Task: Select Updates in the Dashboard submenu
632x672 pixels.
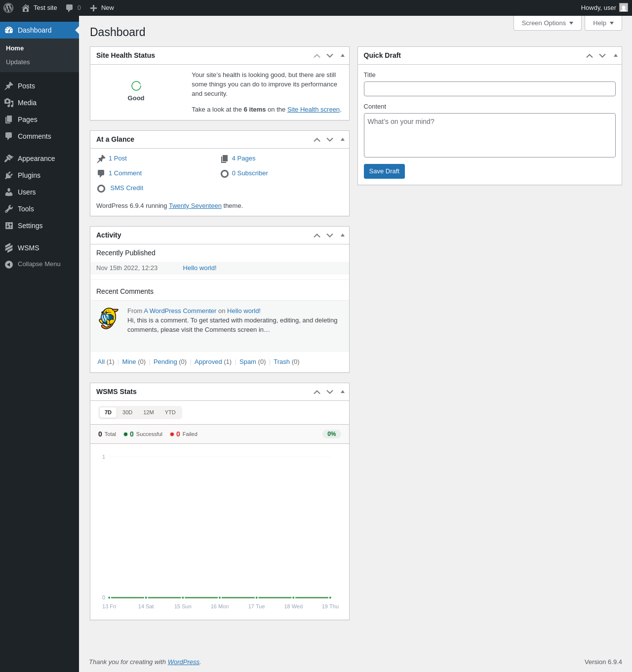Action: coord(18,62)
